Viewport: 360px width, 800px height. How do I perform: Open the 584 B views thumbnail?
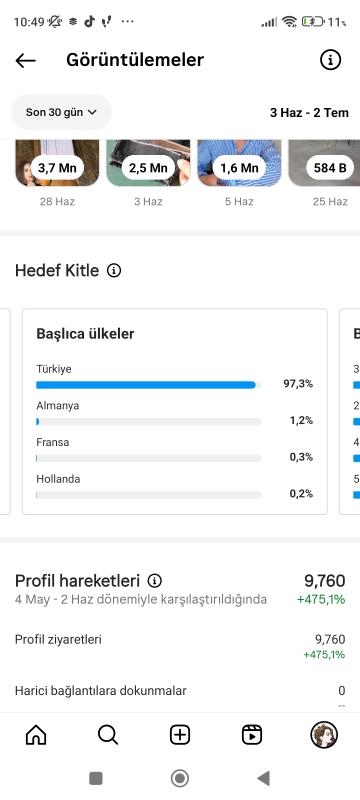coord(324,163)
